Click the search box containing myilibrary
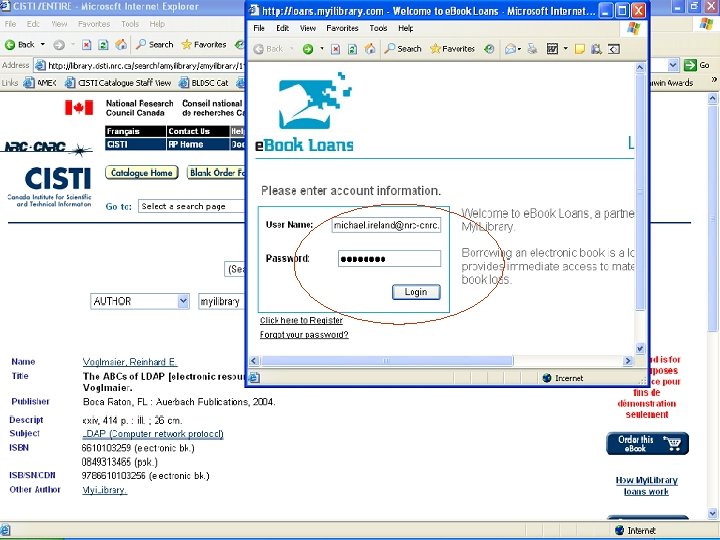The height and width of the screenshot is (540, 720). (x=221, y=302)
